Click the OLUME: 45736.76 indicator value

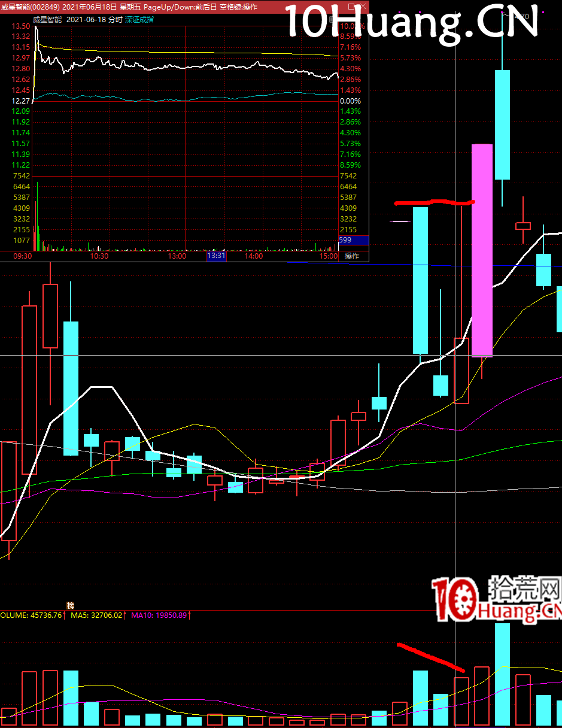(x=33, y=615)
